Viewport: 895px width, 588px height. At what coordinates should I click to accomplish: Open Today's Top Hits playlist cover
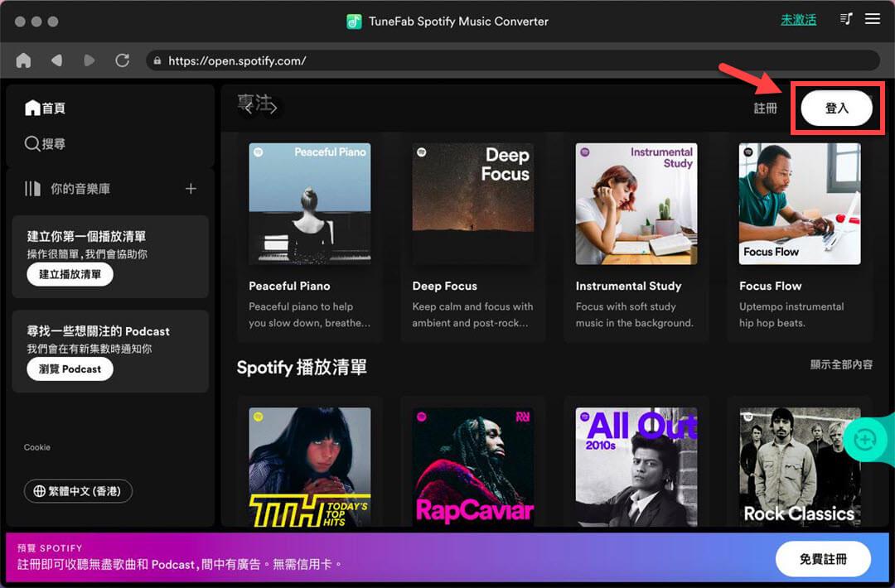310,466
